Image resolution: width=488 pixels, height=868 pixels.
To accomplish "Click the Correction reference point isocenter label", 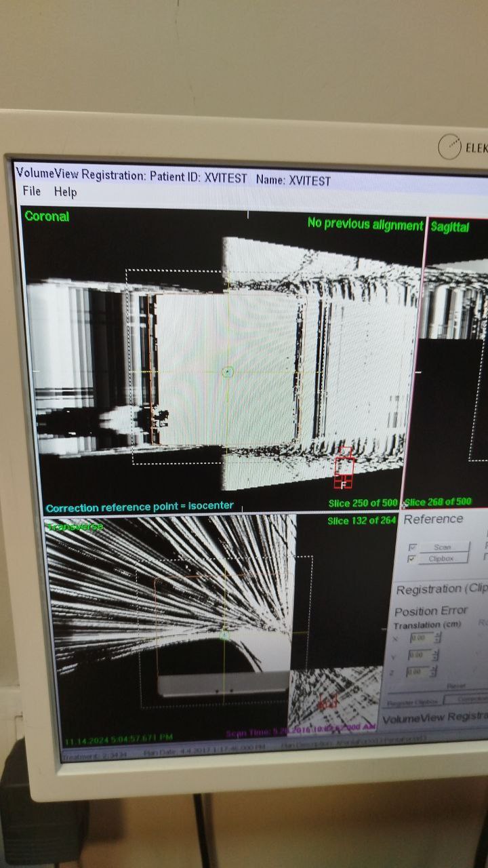I will pos(140,507).
